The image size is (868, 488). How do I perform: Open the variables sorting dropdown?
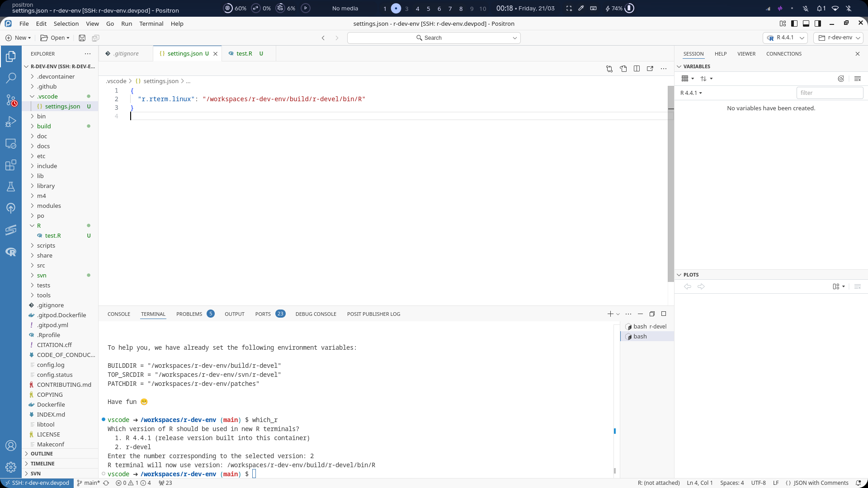707,79
